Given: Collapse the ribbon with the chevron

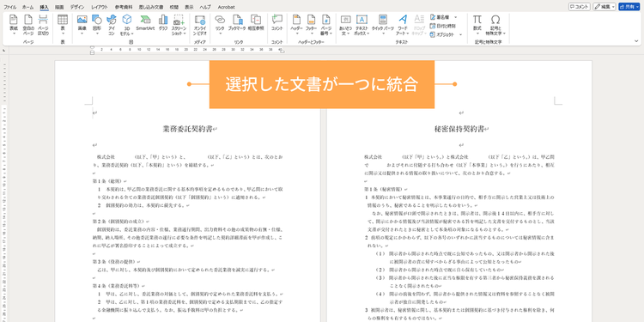Looking at the screenshot, I should tap(636, 41).
